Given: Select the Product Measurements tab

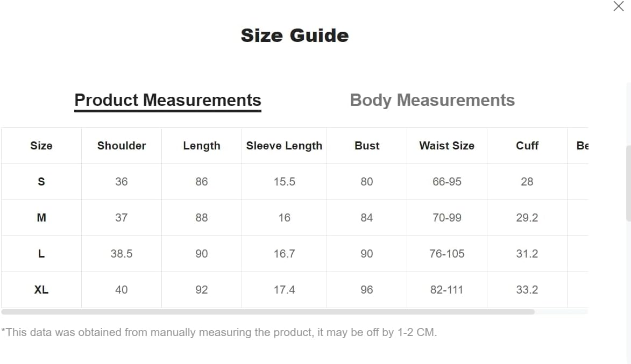Looking at the screenshot, I should pyautogui.click(x=167, y=100).
